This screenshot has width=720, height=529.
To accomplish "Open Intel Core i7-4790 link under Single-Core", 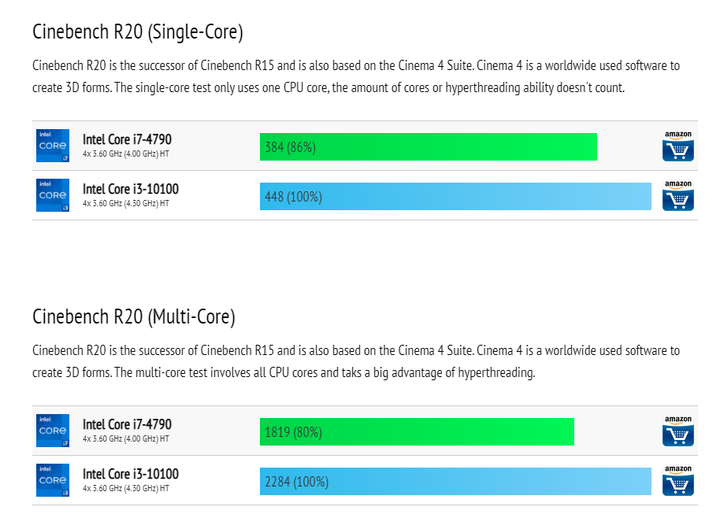I will click(x=127, y=140).
